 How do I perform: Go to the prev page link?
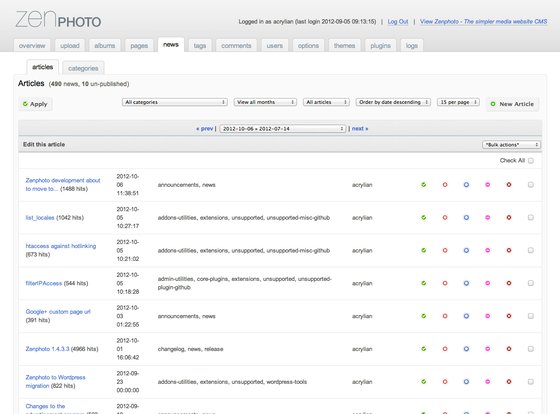coord(205,129)
